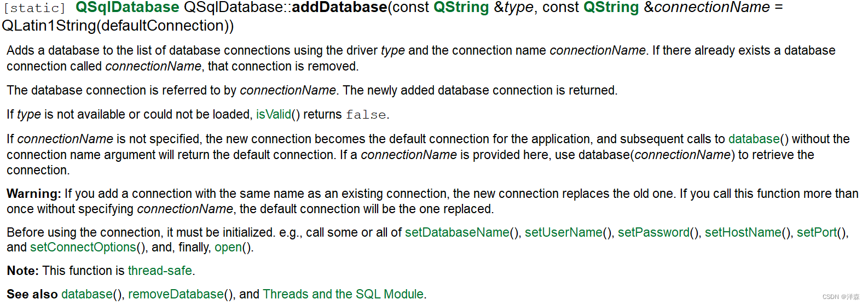Open the removeDatabase() link
The height and width of the screenshot is (305, 868).
tap(176, 295)
